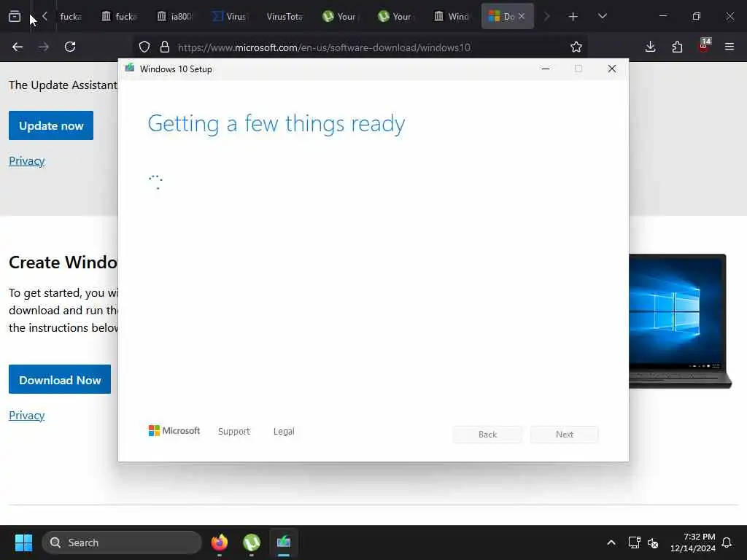Image resolution: width=747 pixels, height=560 pixels.
Task: Open Firefox application menu
Action: (x=729, y=47)
